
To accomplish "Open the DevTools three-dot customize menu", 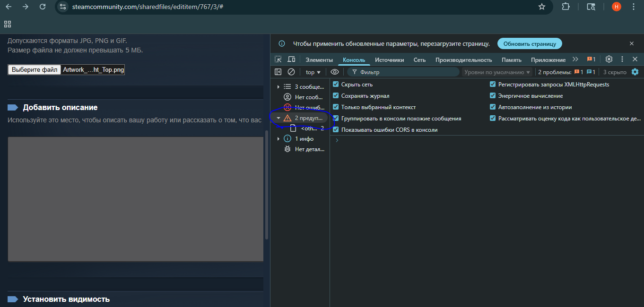I will (x=622, y=60).
